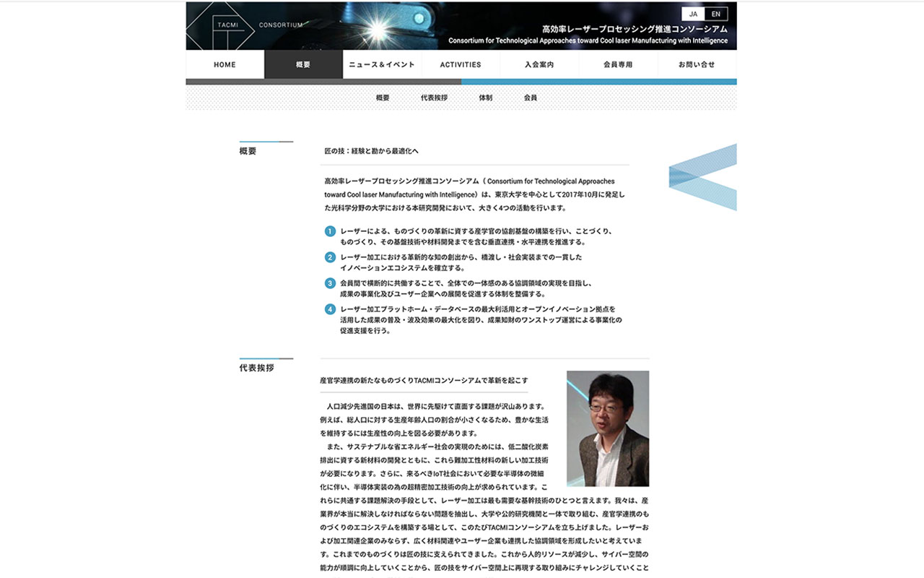Click the numbered bullet 1 icon

(330, 231)
